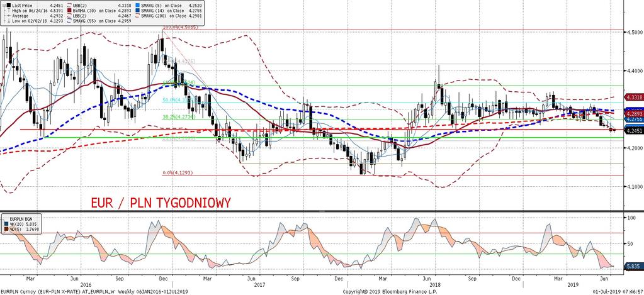Click the 01-Jul-2019 07:46:57 timestamp
This screenshot has width=644, height=295.
618,291
